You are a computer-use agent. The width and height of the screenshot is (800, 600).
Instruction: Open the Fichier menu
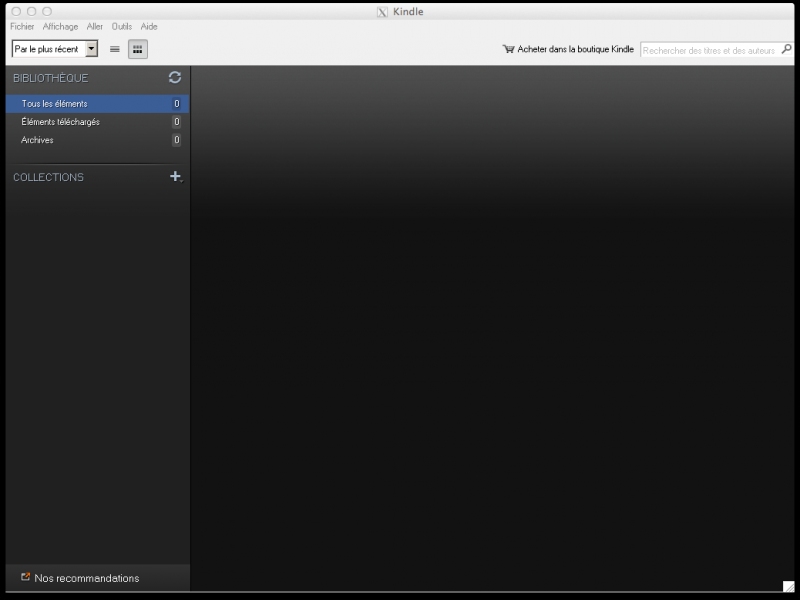pyautogui.click(x=22, y=27)
